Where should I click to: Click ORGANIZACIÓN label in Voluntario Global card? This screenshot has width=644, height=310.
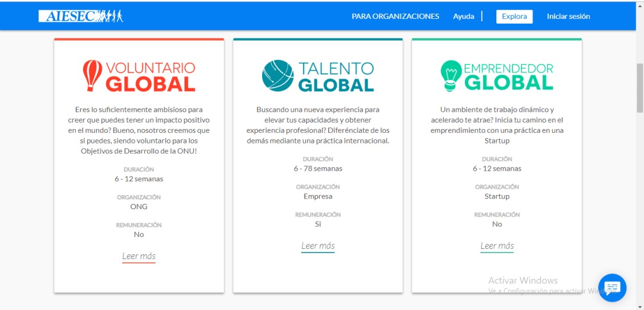(139, 197)
